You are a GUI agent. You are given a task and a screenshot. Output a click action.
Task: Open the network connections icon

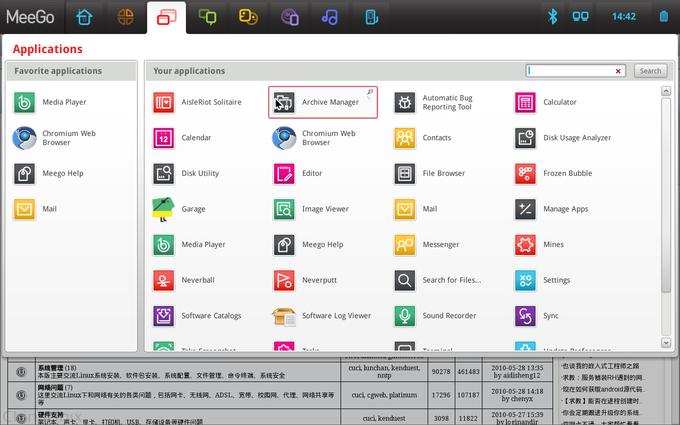click(x=580, y=17)
